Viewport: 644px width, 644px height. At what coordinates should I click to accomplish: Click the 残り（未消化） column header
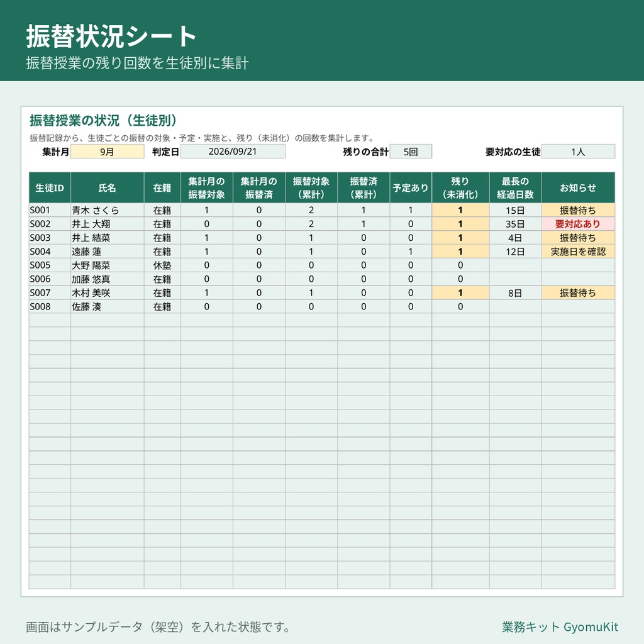[x=460, y=187]
